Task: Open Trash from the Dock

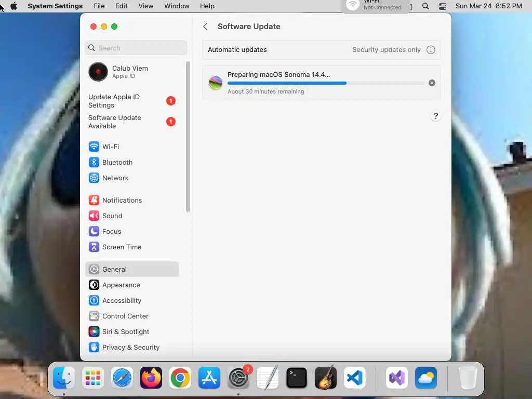Action: pos(468,378)
